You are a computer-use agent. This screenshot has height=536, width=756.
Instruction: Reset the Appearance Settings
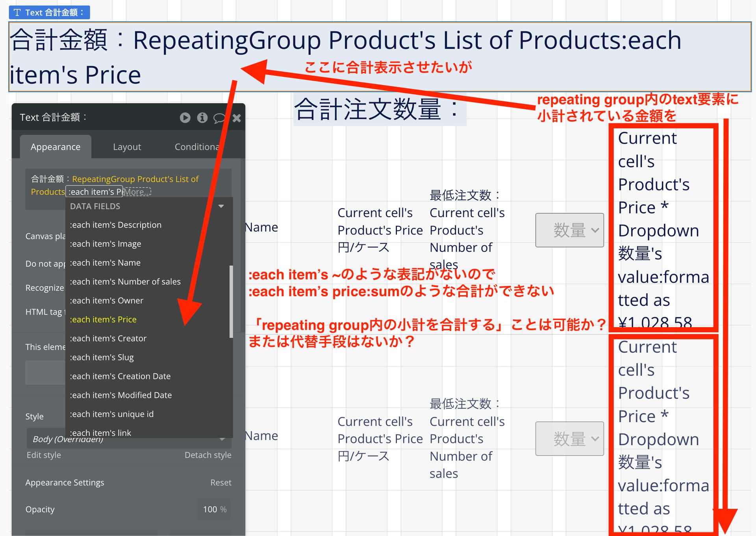coord(220,482)
